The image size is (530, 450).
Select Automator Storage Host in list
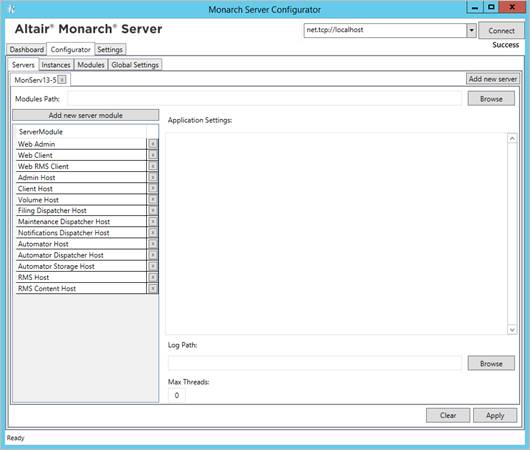pos(81,266)
